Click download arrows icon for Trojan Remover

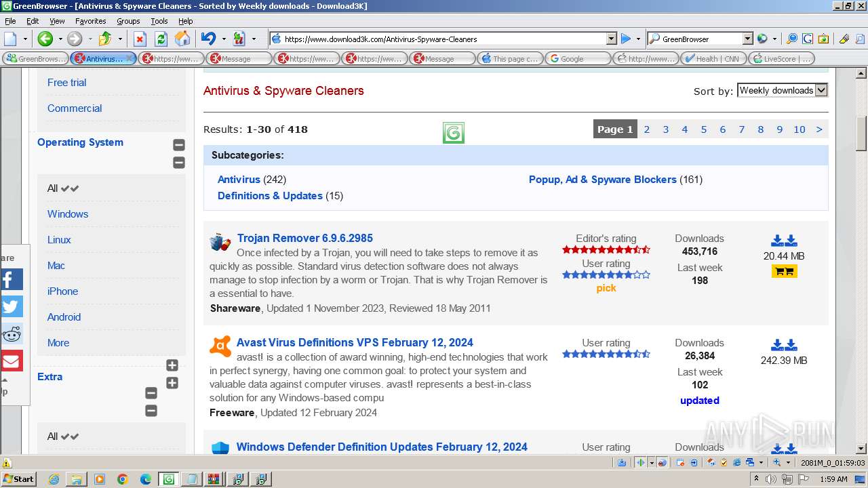[x=784, y=241]
